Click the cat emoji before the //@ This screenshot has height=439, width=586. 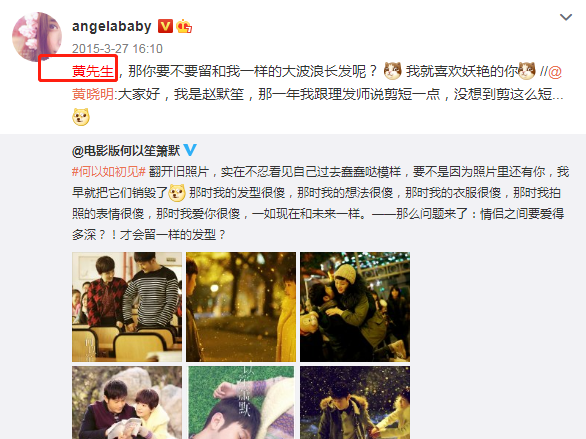click(527, 71)
